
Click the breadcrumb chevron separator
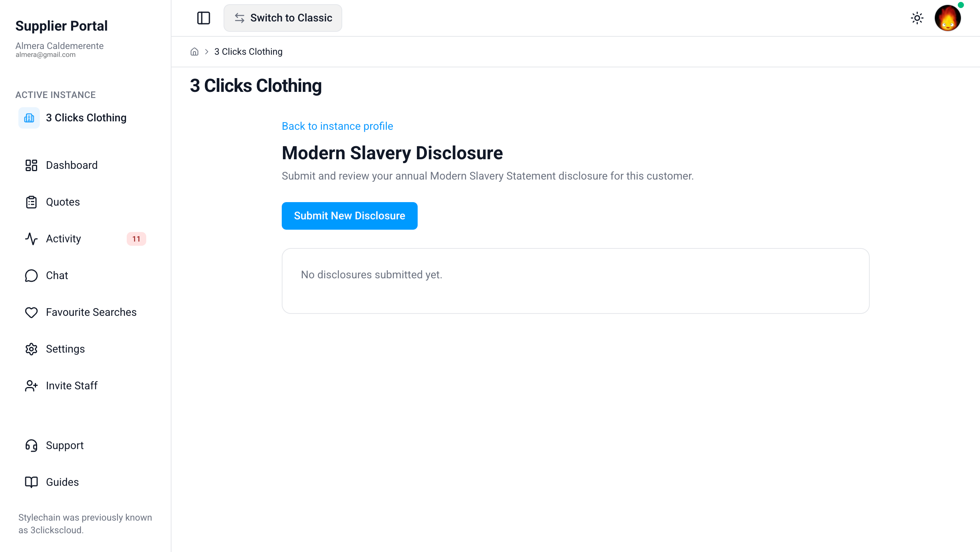coord(207,52)
